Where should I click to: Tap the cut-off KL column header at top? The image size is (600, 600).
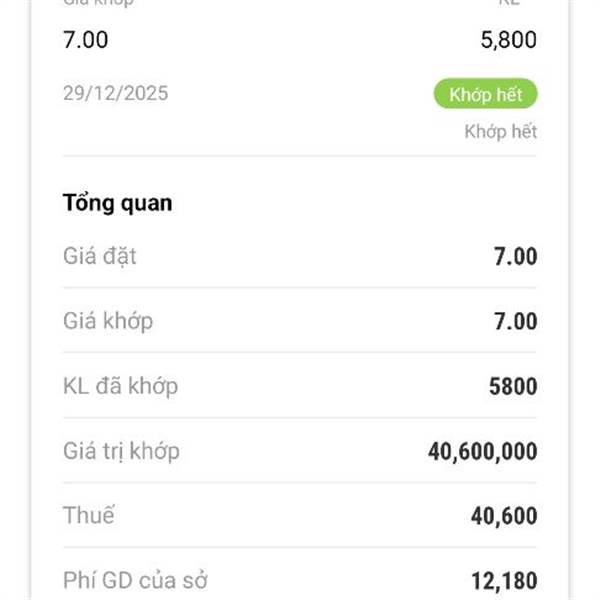pos(510,3)
